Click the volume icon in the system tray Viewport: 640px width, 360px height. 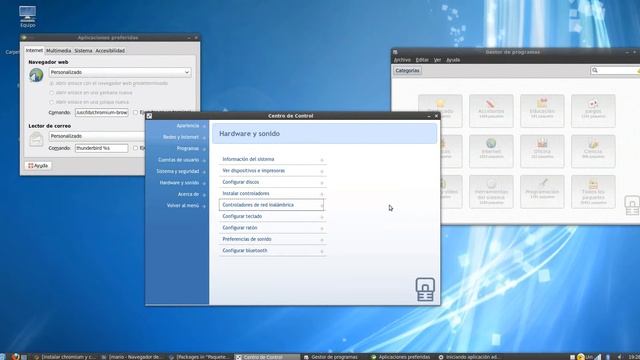tap(619, 357)
